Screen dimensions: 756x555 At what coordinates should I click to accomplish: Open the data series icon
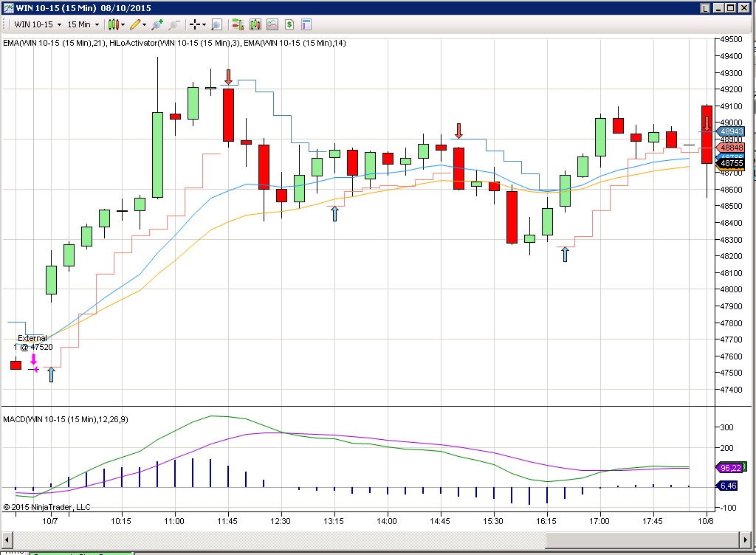click(255, 24)
